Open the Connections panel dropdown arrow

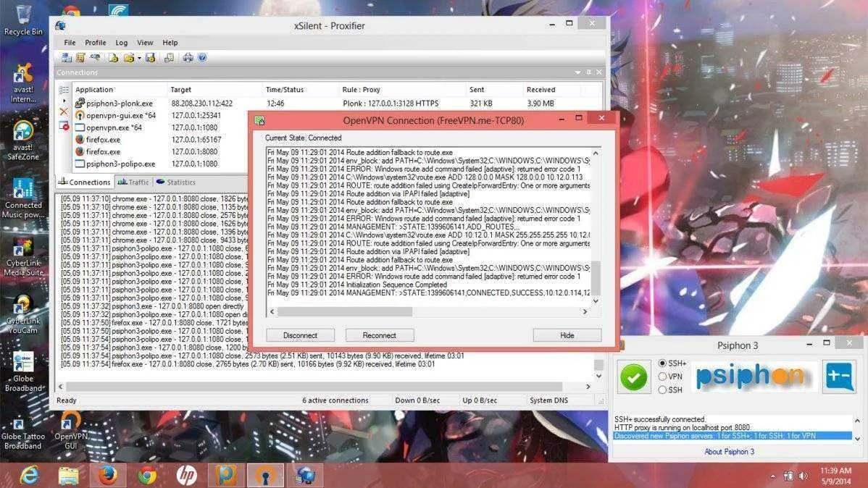pos(578,72)
